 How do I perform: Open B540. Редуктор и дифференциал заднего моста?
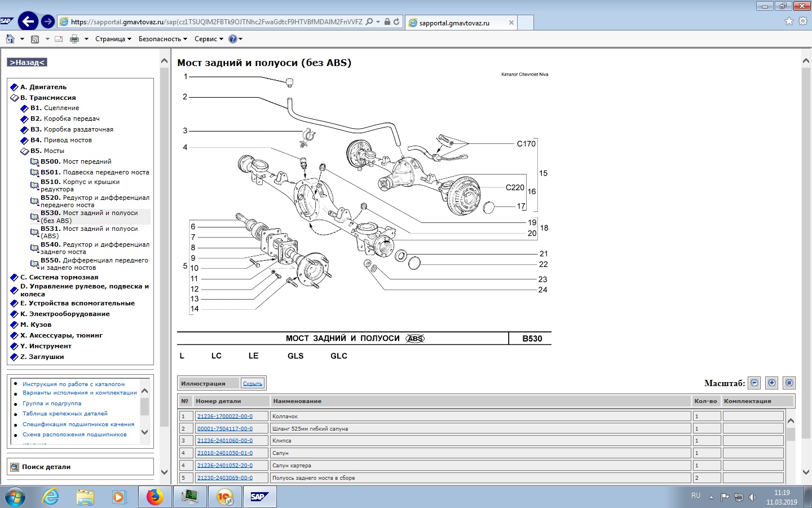(x=95, y=248)
